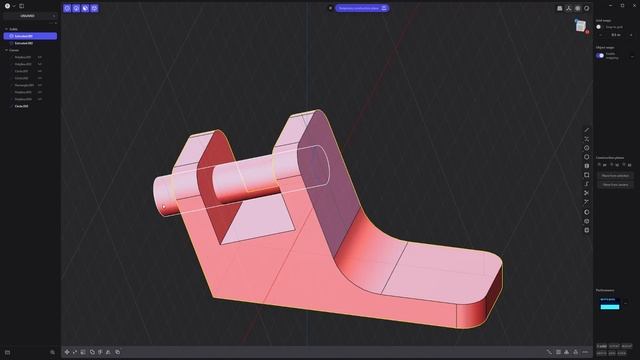Select the box tool at bottom of right toolbar
Image resolution: width=640 pixels, height=360 pixels.
(x=587, y=230)
